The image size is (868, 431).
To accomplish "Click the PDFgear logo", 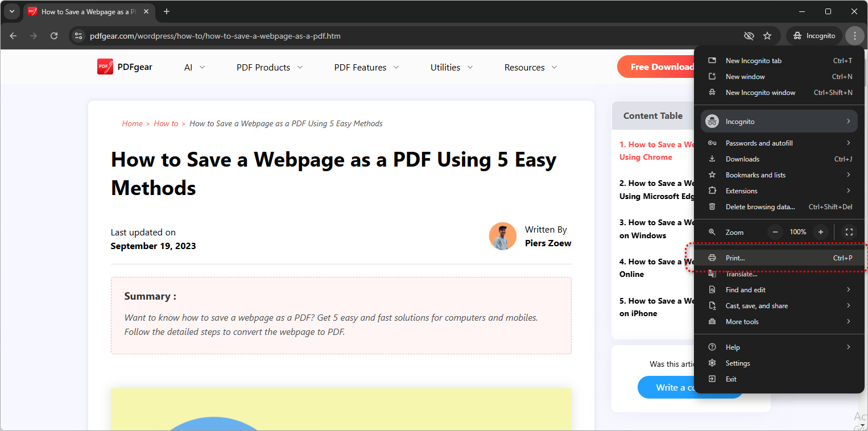I will (x=125, y=67).
